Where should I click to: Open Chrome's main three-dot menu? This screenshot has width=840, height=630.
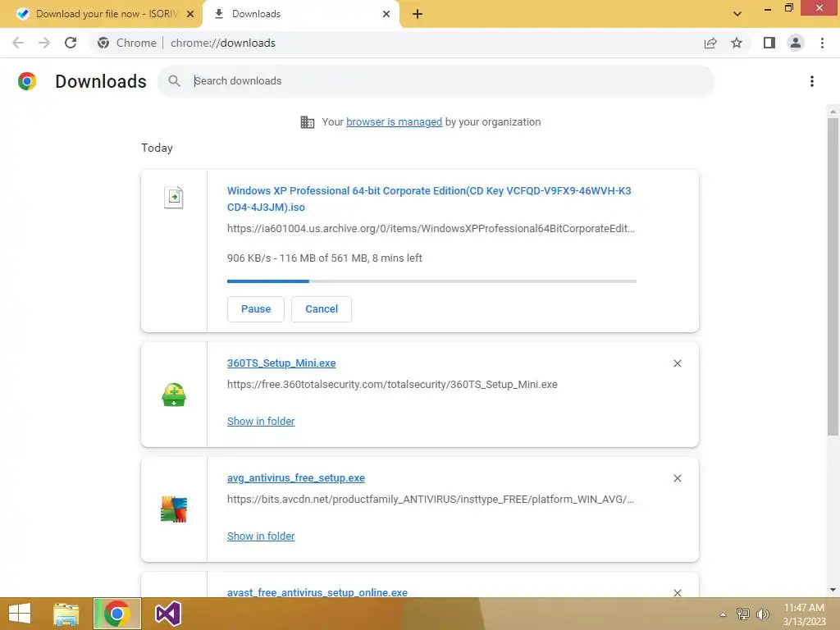822,43
